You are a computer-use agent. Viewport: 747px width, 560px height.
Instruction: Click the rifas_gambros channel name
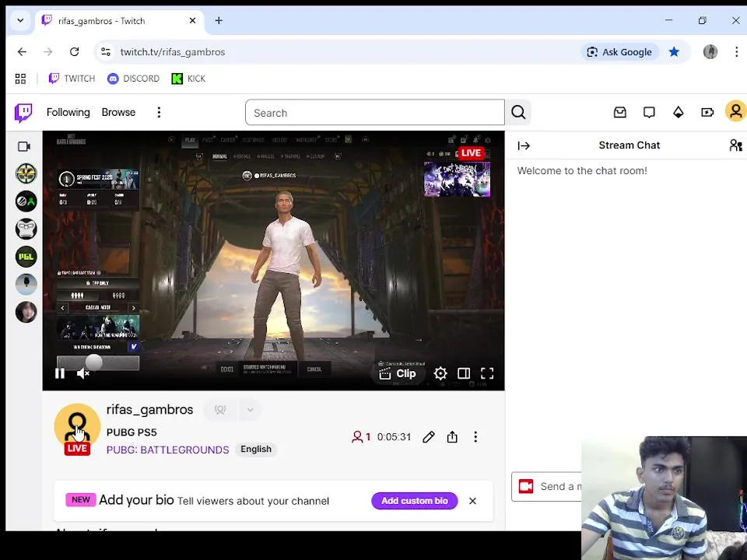pos(149,410)
